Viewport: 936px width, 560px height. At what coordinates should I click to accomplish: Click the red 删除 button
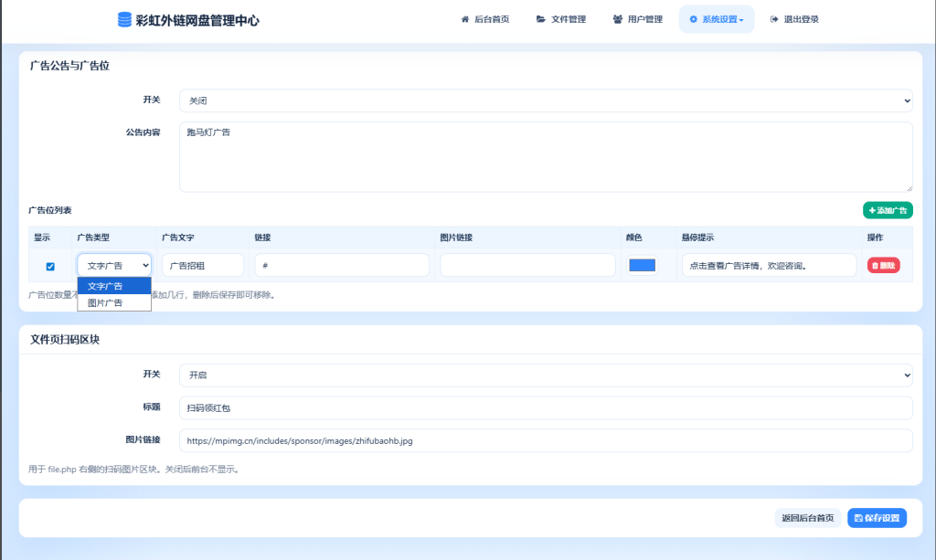point(884,266)
